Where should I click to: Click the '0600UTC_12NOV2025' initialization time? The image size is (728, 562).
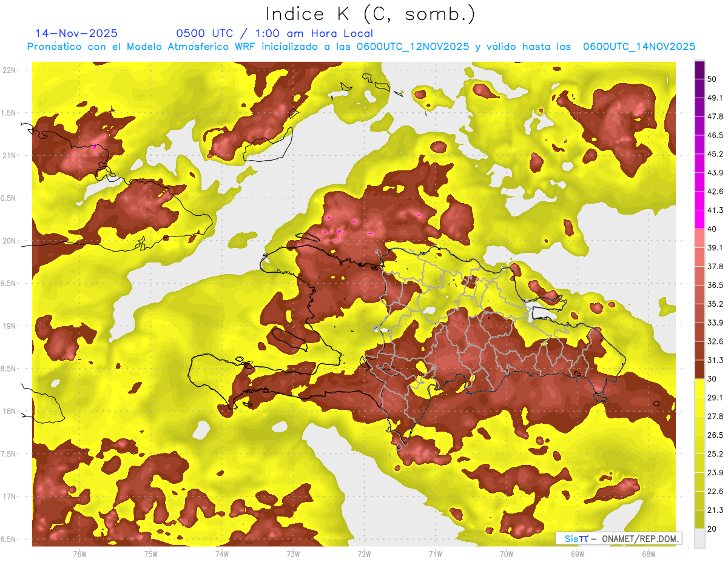[413, 47]
